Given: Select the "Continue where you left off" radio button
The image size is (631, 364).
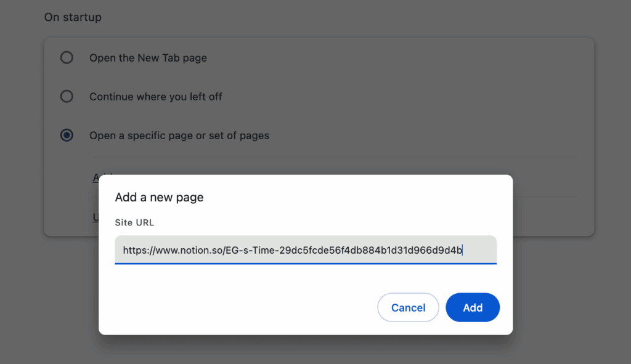Looking at the screenshot, I should [67, 97].
